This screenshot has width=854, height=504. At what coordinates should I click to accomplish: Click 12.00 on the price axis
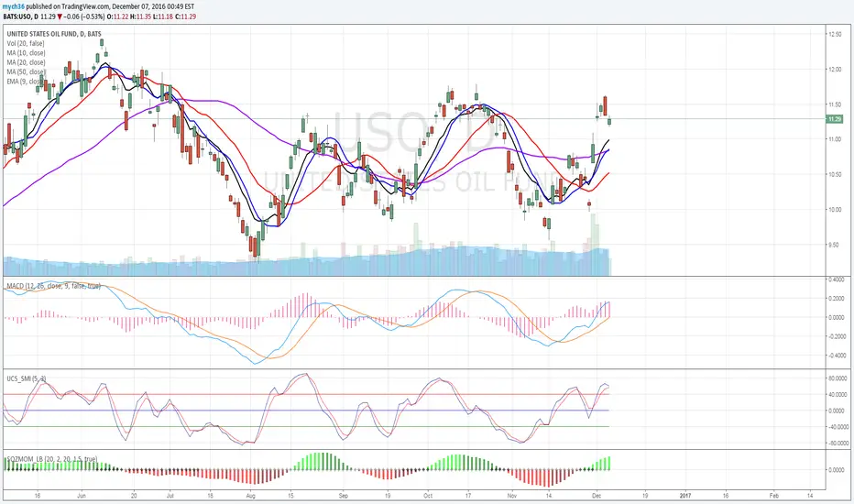(835, 70)
